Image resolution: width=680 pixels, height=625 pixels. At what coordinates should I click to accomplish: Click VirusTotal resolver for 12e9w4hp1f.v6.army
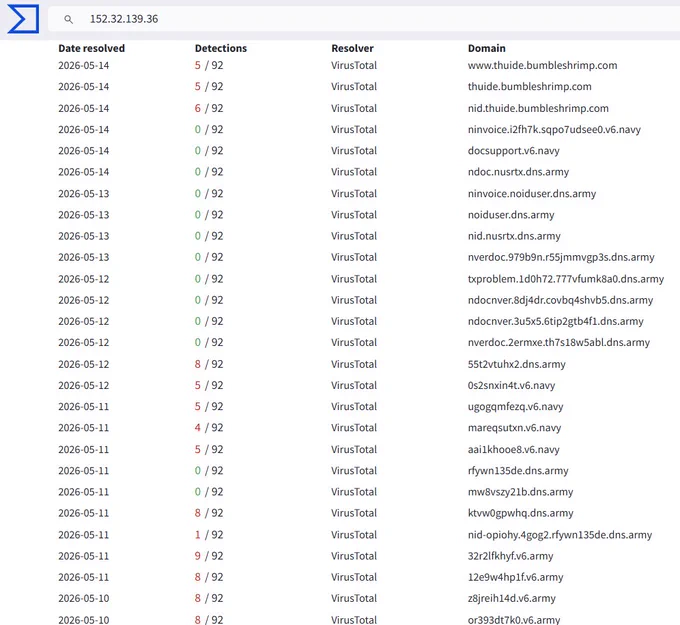point(354,578)
